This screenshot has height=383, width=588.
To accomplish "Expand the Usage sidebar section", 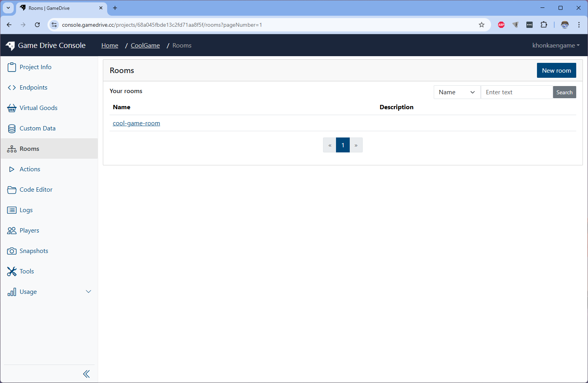I will click(x=88, y=291).
